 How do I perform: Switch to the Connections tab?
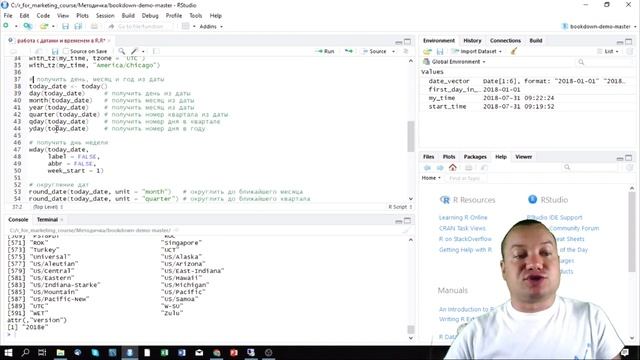point(505,40)
